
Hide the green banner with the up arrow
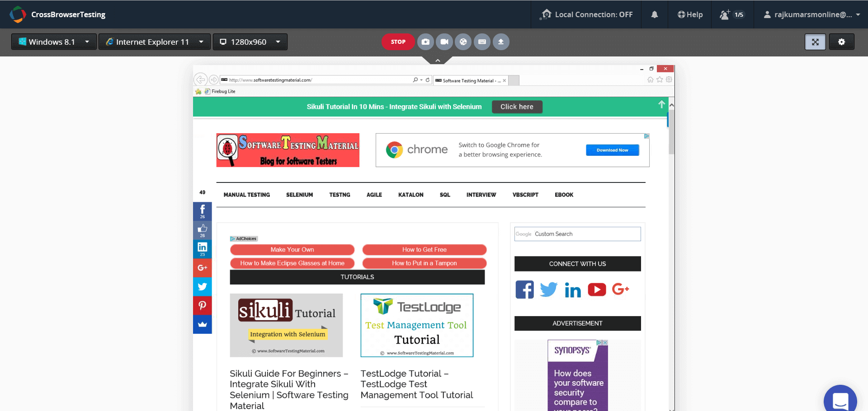pyautogui.click(x=661, y=104)
